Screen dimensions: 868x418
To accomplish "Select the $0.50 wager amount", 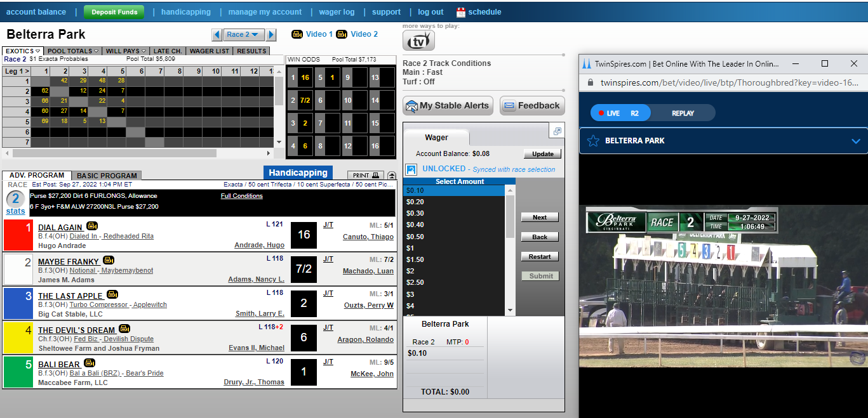I will coord(455,237).
